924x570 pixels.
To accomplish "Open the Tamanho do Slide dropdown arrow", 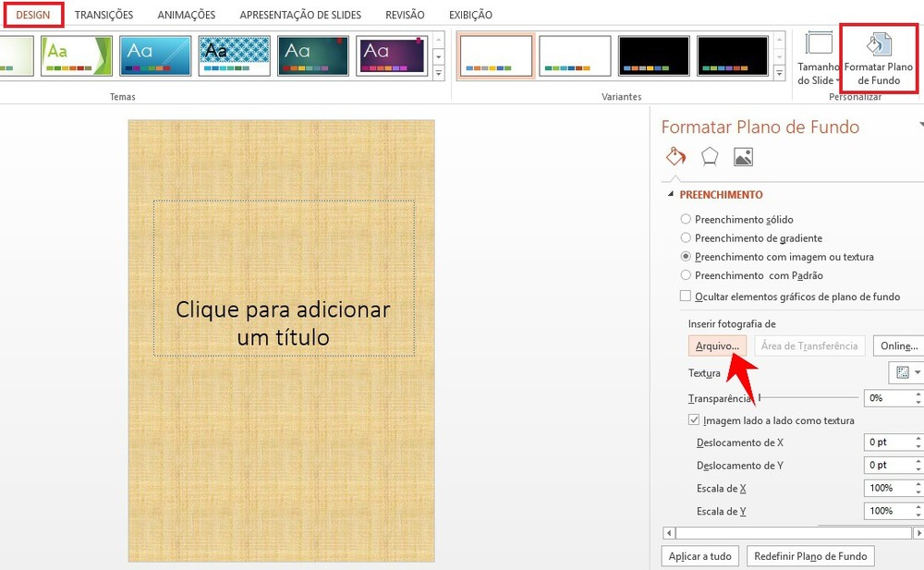I will click(x=837, y=79).
